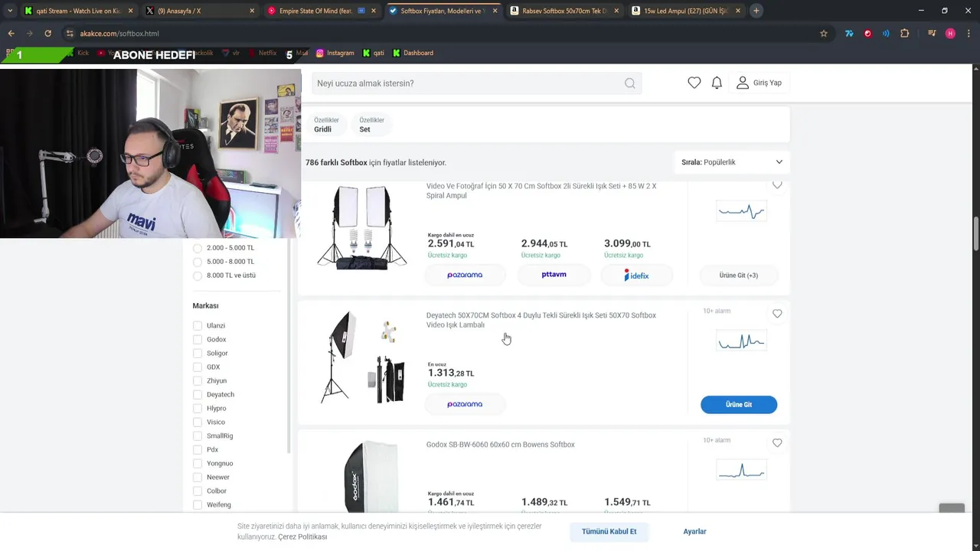Click the idefix store logo
Screen dimensions: 980x551
[x=636, y=275]
